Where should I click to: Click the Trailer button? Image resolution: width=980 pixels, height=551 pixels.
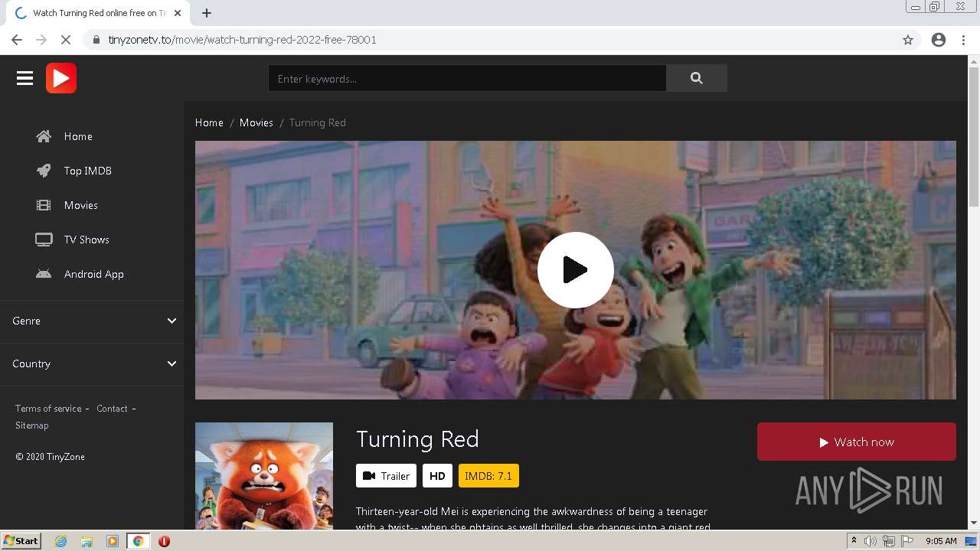pos(386,476)
